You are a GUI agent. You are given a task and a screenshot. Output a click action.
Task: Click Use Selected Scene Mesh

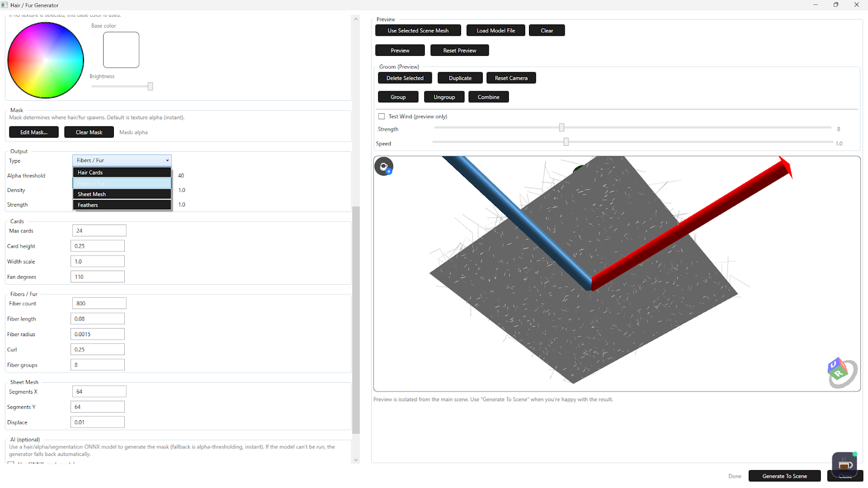(418, 30)
